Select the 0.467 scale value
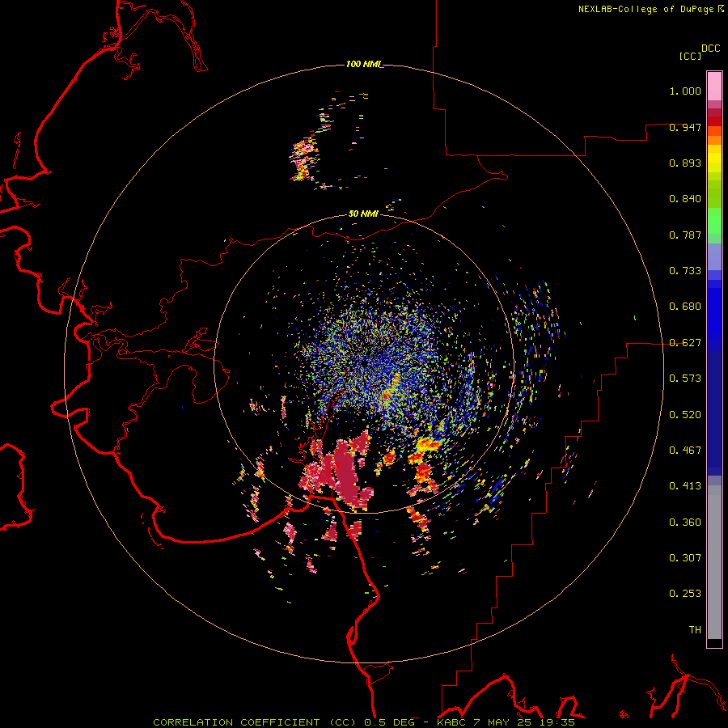Image resolution: width=728 pixels, height=728 pixels. click(685, 451)
